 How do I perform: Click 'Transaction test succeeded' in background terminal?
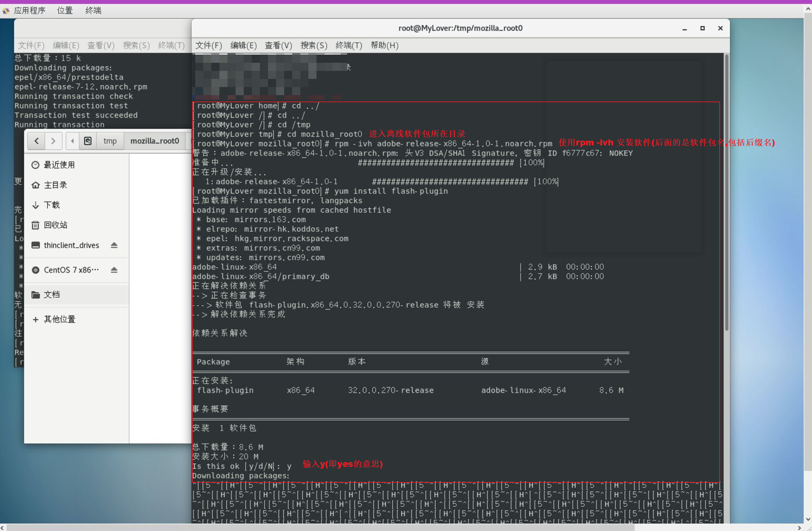[x=76, y=115]
